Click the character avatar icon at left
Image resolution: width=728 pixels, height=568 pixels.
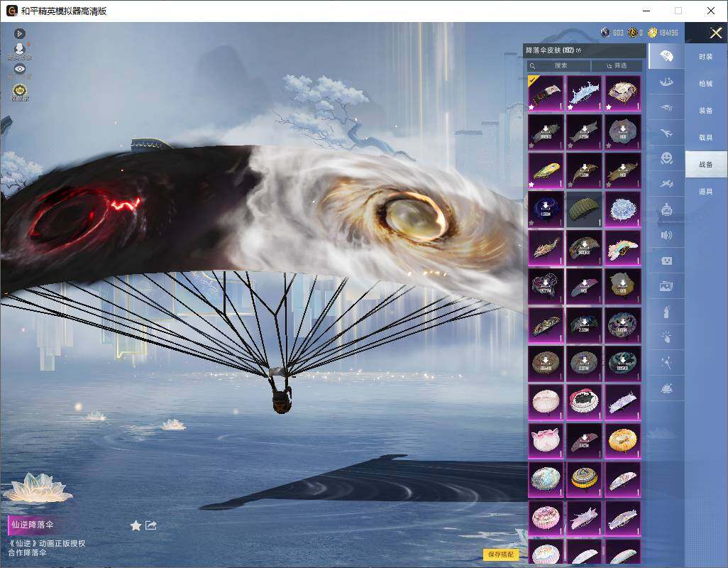click(x=19, y=50)
